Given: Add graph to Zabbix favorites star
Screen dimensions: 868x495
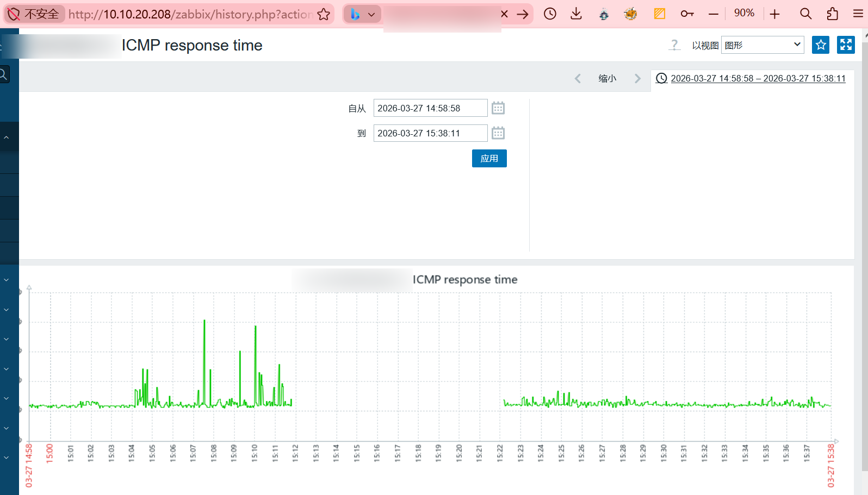Looking at the screenshot, I should (x=821, y=45).
